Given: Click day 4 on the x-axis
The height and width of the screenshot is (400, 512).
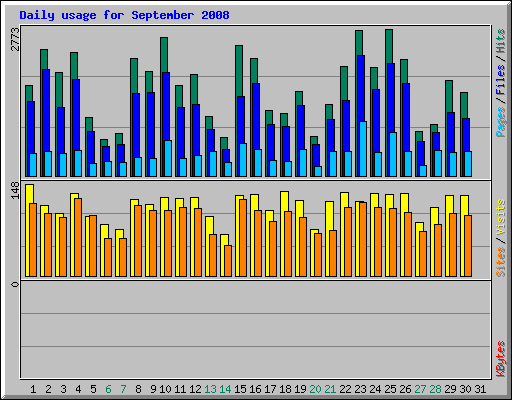Looking at the screenshot, I should tap(78, 389).
